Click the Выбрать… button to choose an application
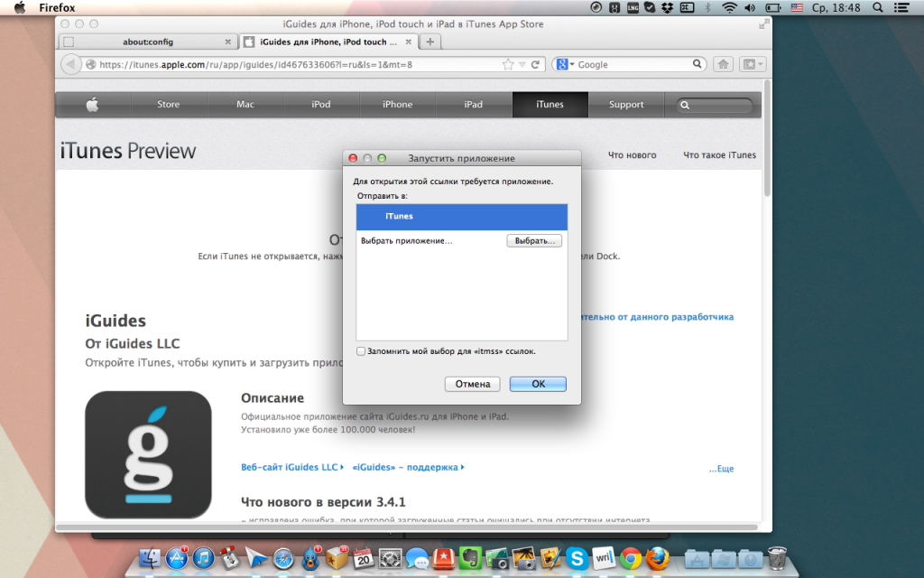Screen dimensions: 924x578 pyautogui.click(x=534, y=240)
